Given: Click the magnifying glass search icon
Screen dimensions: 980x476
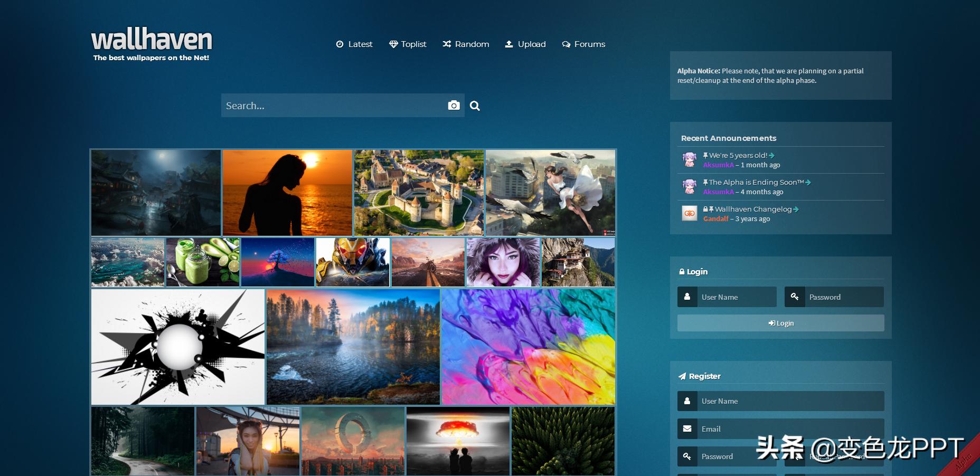Looking at the screenshot, I should point(475,106).
